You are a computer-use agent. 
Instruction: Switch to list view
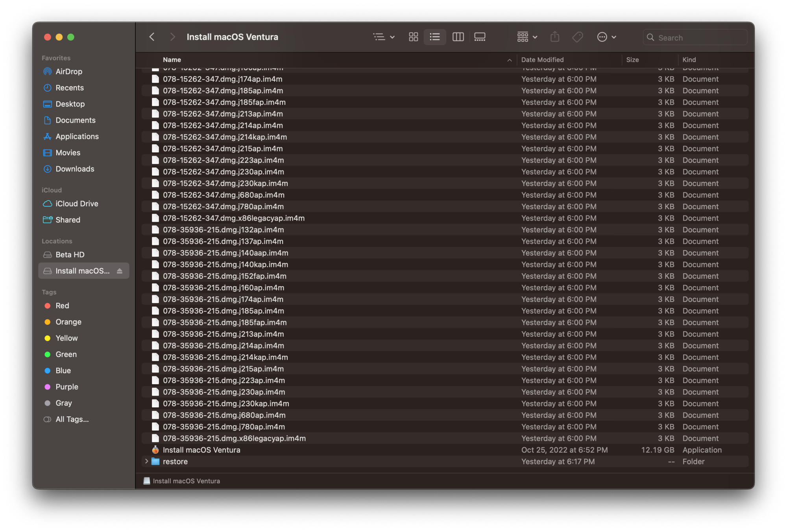tap(435, 37)
